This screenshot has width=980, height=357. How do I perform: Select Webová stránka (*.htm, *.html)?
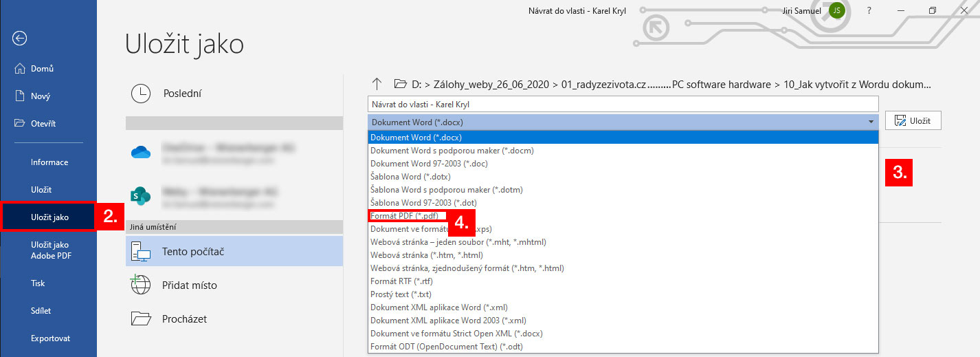(623, 255)
